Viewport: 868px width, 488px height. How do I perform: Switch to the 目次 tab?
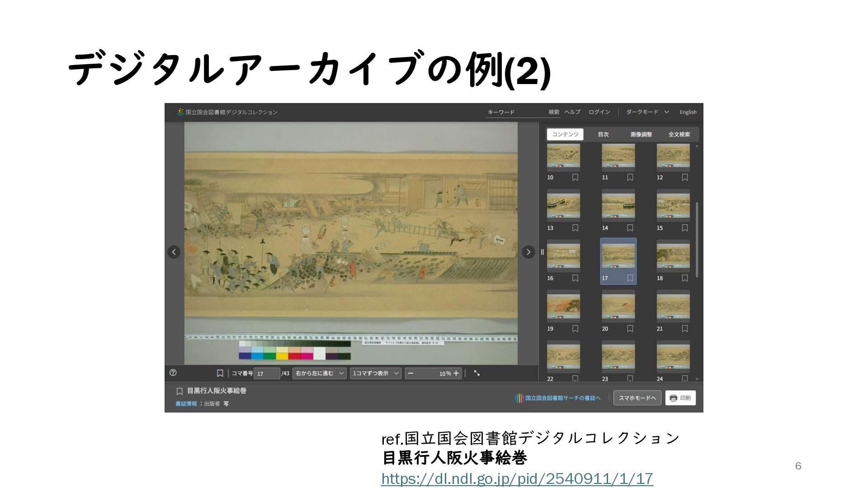pos(603,134)
